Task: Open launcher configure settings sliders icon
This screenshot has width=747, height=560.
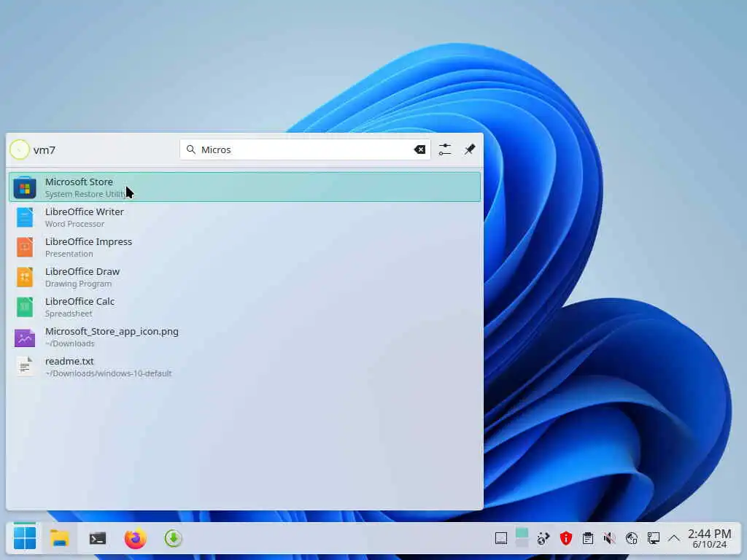Action: [445, 149]
